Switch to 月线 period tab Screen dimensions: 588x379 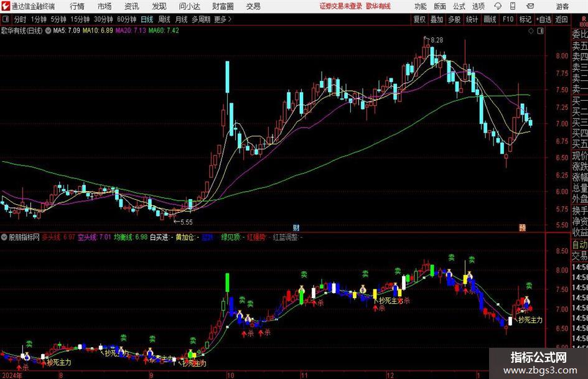pyautogui.click(x=182, y=19)
